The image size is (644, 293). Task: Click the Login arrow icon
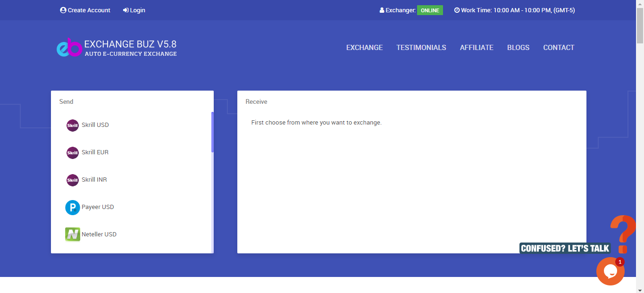pos(125,10)
